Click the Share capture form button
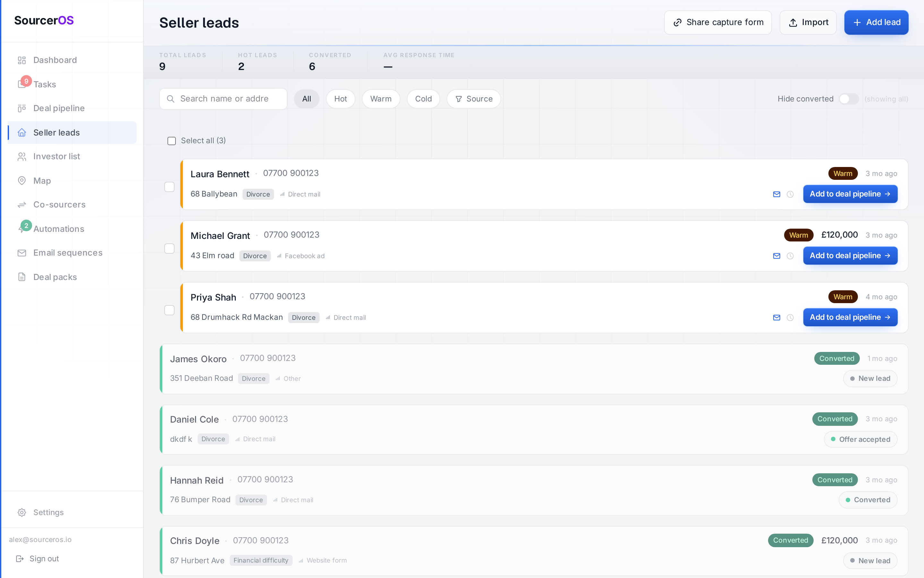Screen dimensions: 924x578 717,22
